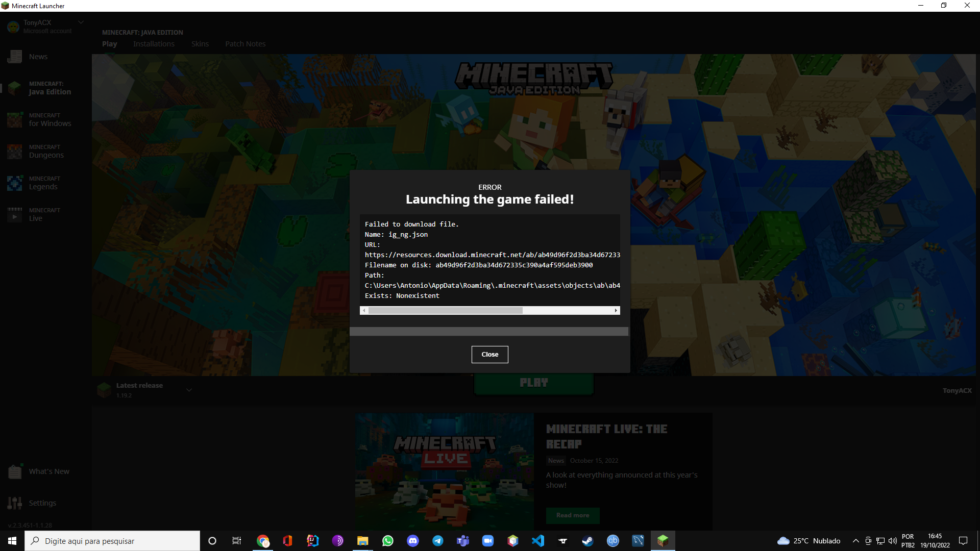Expand TonyACX account dropdown
This screenshot has width=980, height=551.
coord(81,22)
